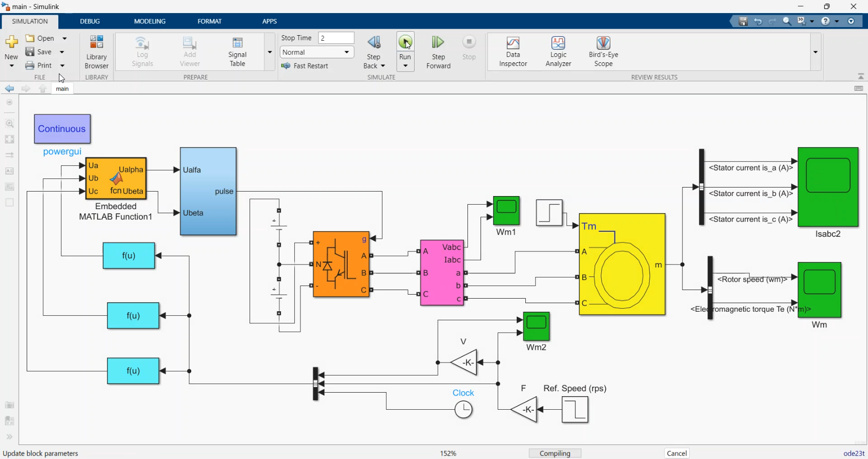Select the Isabc2 scope block
This screenshot has width=868, height=459.
pyautogui.click(x=828, y=187)
